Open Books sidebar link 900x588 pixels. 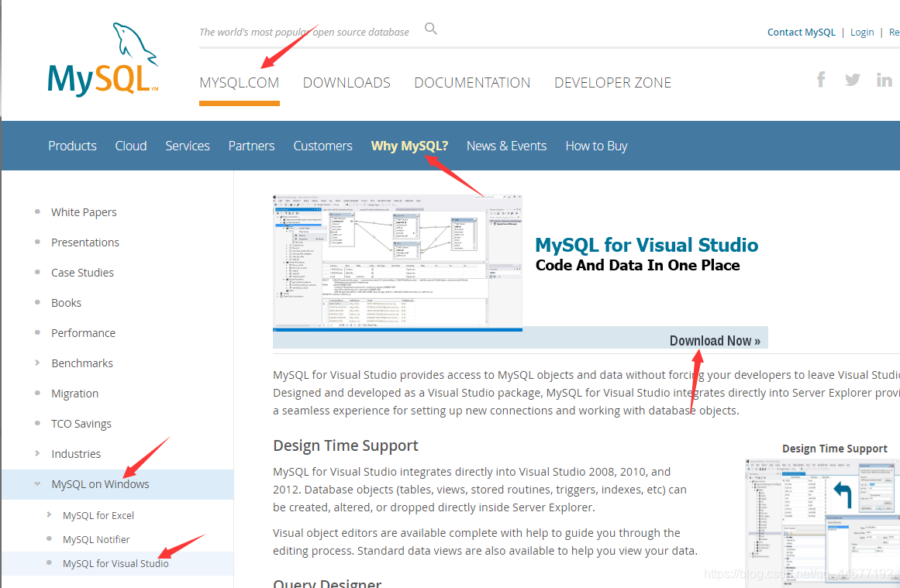click(66, 303)
